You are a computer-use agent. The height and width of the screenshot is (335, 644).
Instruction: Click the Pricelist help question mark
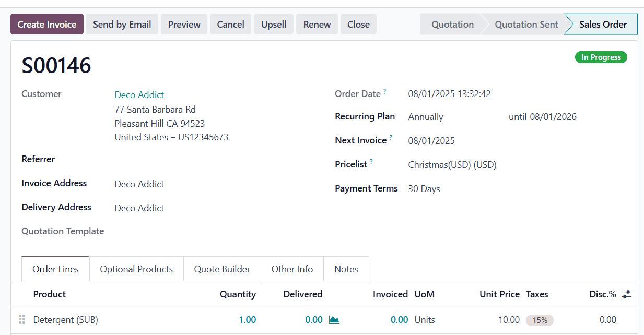click(371, 162)
